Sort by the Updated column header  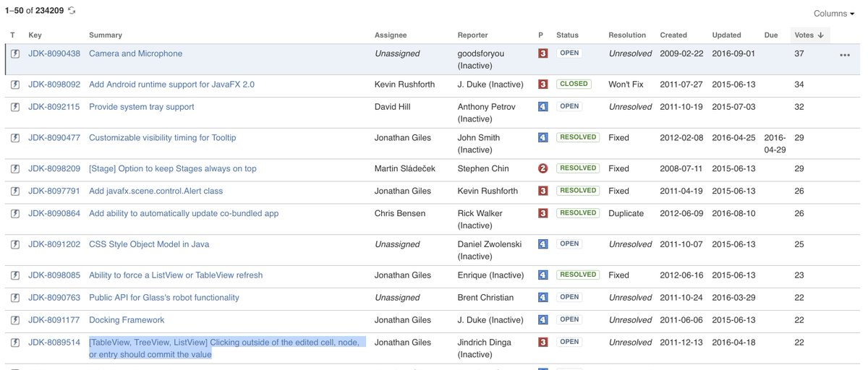(726, 35)
